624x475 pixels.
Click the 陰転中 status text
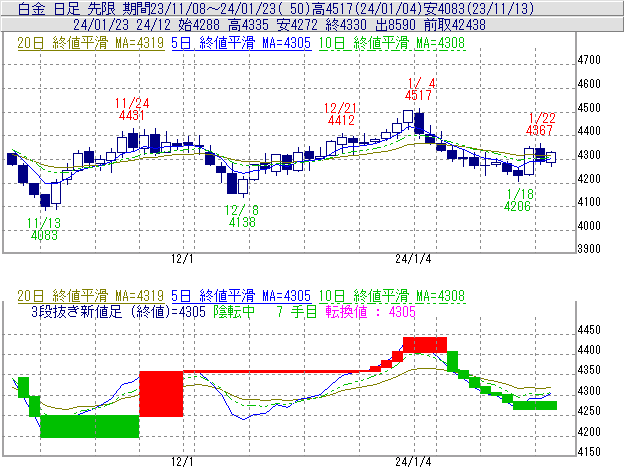click(234, 311)
